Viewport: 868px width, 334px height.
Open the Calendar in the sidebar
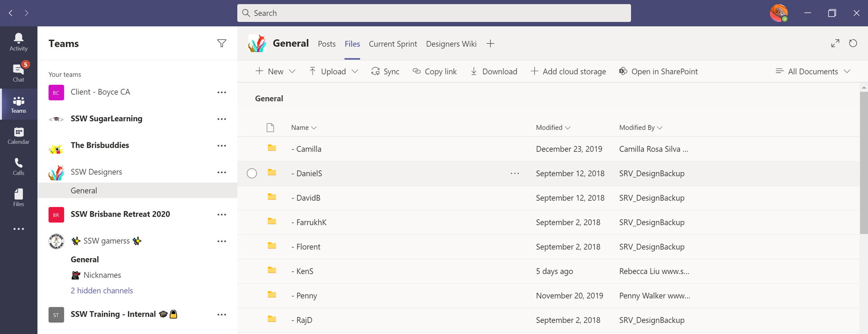[18, 135]
